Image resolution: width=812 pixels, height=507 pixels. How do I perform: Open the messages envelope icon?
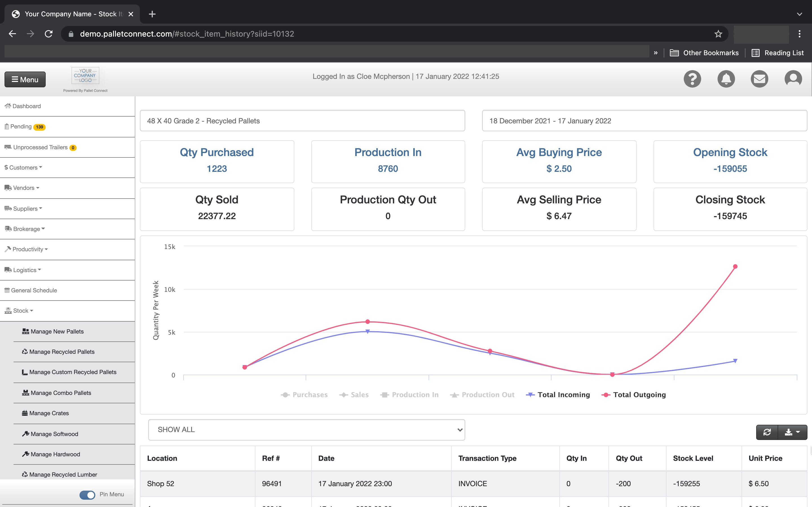(x=759, y=79)
